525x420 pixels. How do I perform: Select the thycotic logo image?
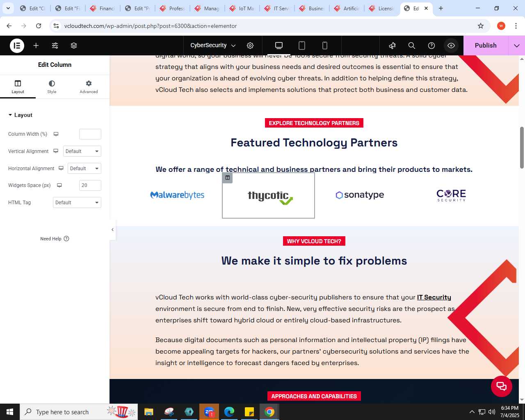tap(270, 197)
